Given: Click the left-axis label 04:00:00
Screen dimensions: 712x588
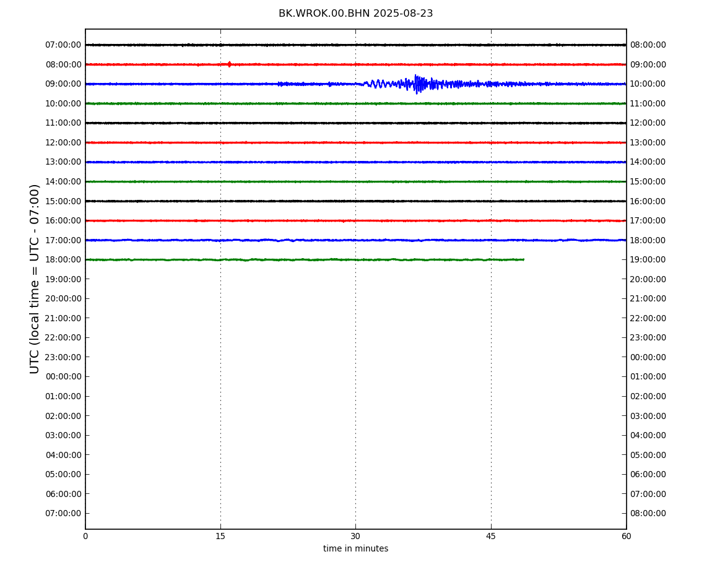Looking at the screenshot, I should pos(64,455).
